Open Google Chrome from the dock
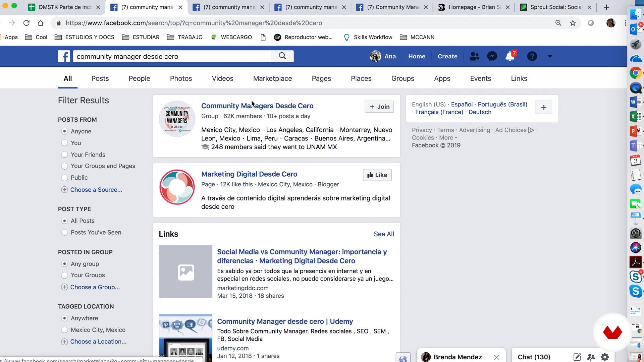The height and width of the screenshot is (362, 644). 635,73
